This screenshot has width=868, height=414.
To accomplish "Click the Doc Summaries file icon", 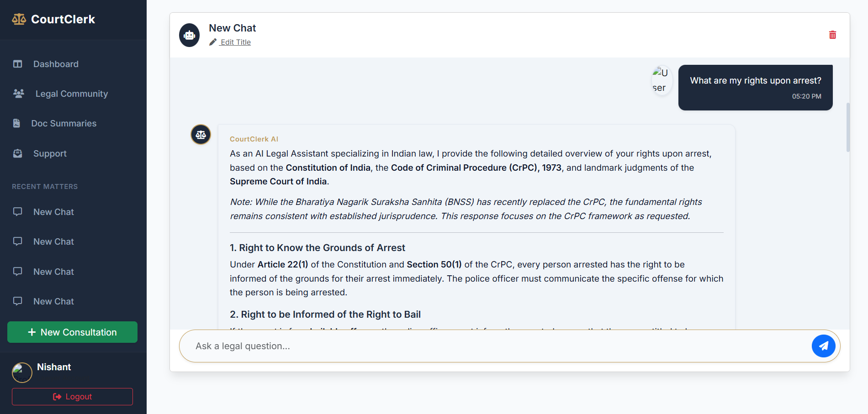I will 17,123.
